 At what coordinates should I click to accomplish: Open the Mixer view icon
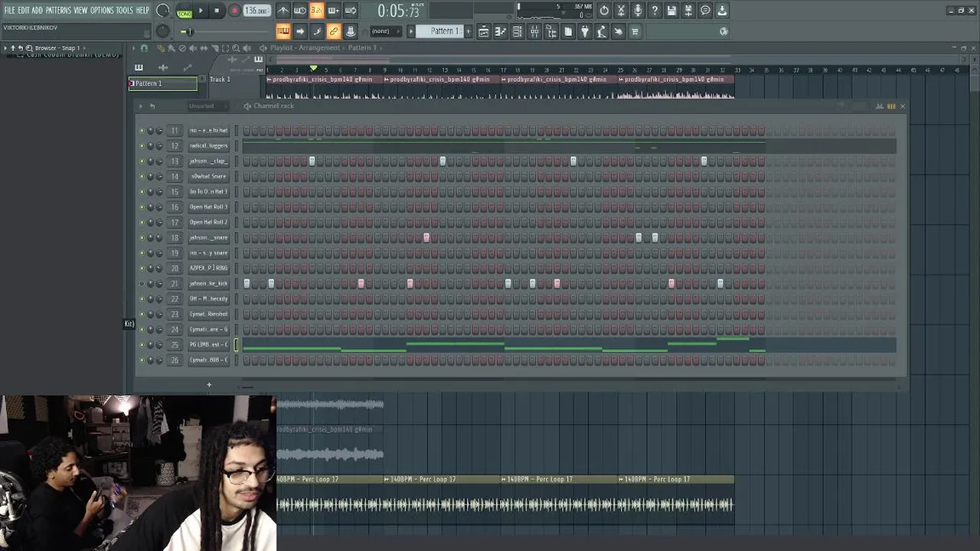(x=534, y=31)
